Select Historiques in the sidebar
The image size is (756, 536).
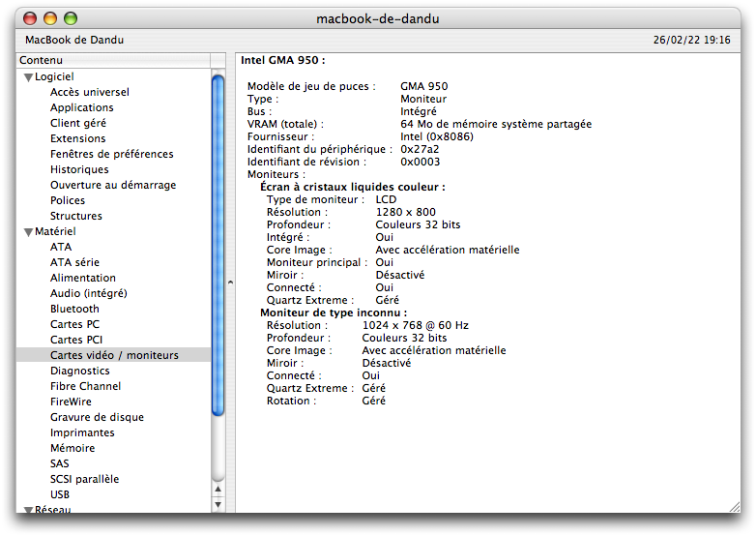[x=79, y=169]
